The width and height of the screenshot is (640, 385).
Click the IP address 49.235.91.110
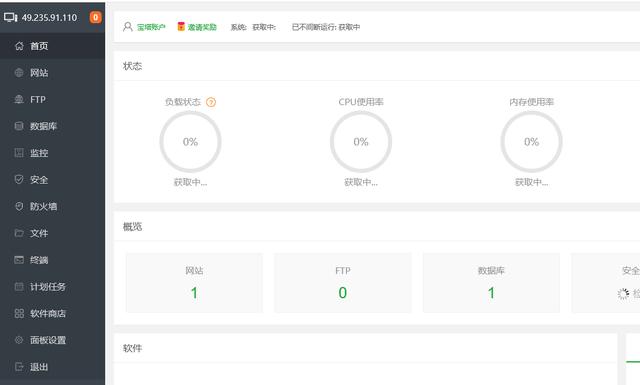(x=49, y=18)
